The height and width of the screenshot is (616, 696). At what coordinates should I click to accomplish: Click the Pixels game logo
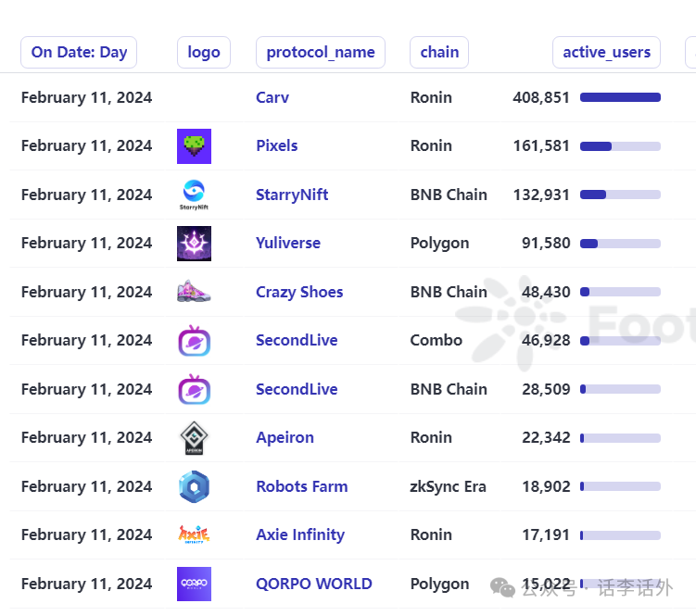point(194,146)
